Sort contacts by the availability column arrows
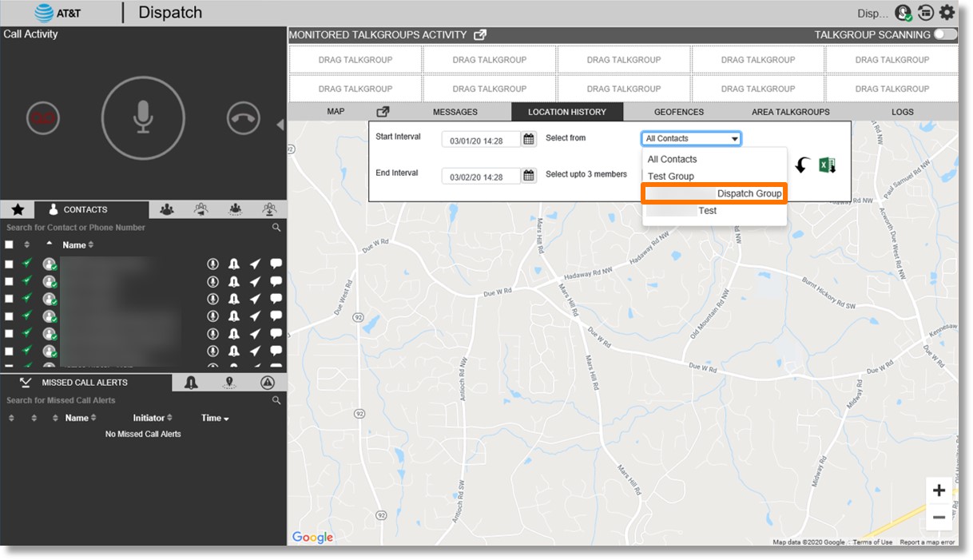 pyautogui.click(x=27, y=244)
